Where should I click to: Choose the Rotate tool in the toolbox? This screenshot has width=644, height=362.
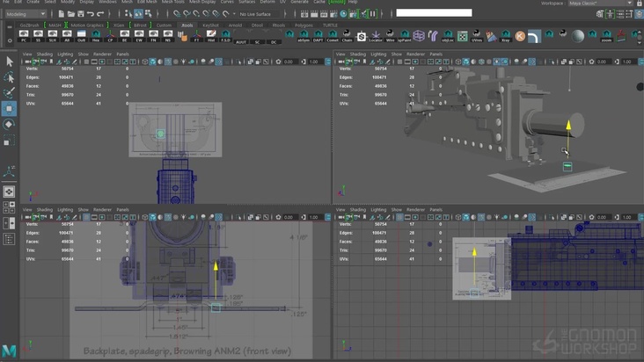pyautogui.click(x=9, y=125)
